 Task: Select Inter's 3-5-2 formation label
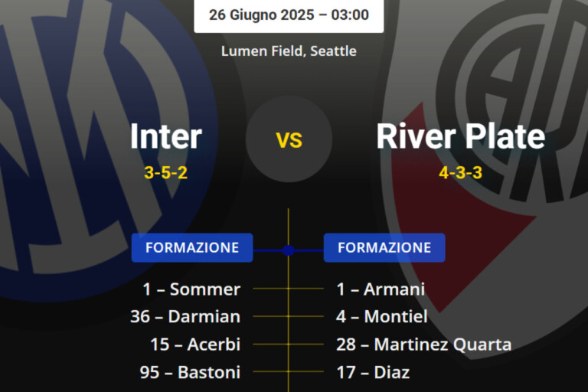pyautogui.click(x=166, y=172)
